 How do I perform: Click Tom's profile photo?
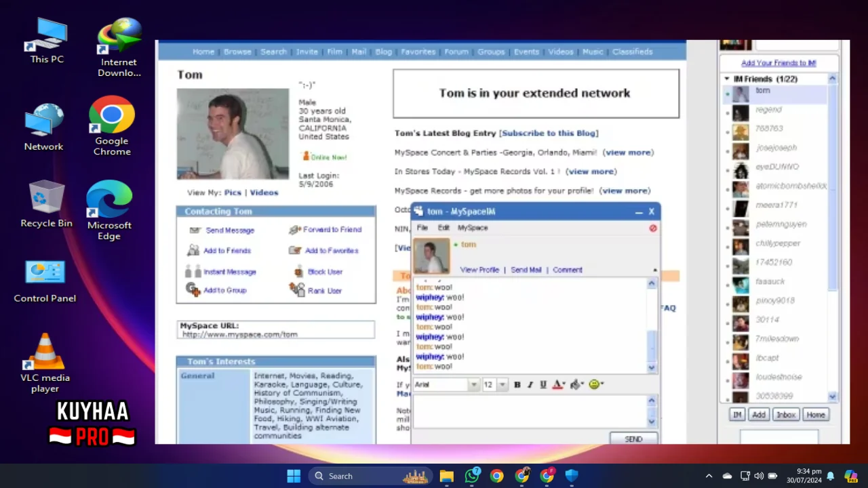pyautogui.click(x=233, y=134)
